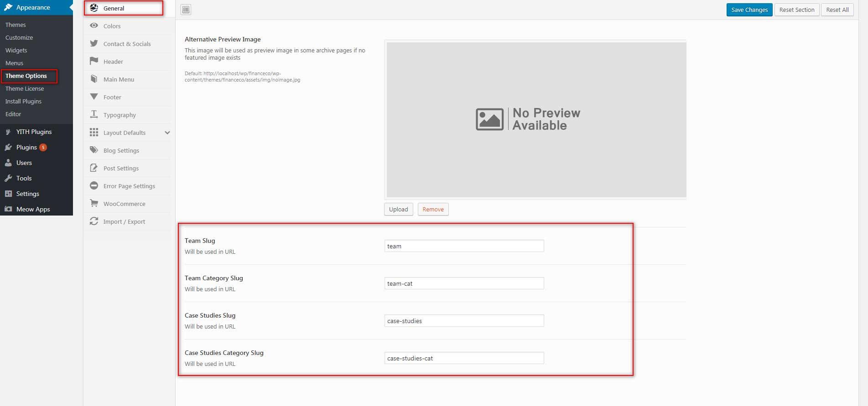Click the Meow Apps camera icon
Viewport: 868px width, 406px height.
pyautogui.click(x=8, y=209)
